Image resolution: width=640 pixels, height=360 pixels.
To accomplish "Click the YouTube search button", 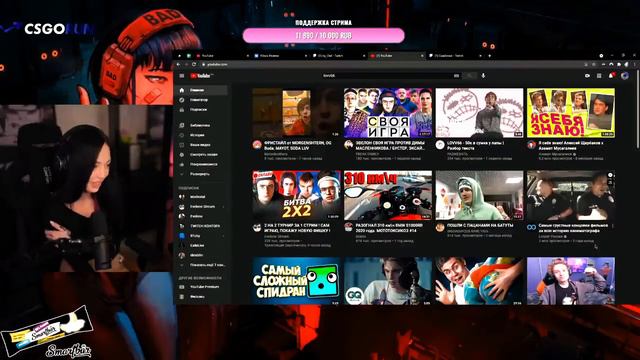I will pos(469,76).
